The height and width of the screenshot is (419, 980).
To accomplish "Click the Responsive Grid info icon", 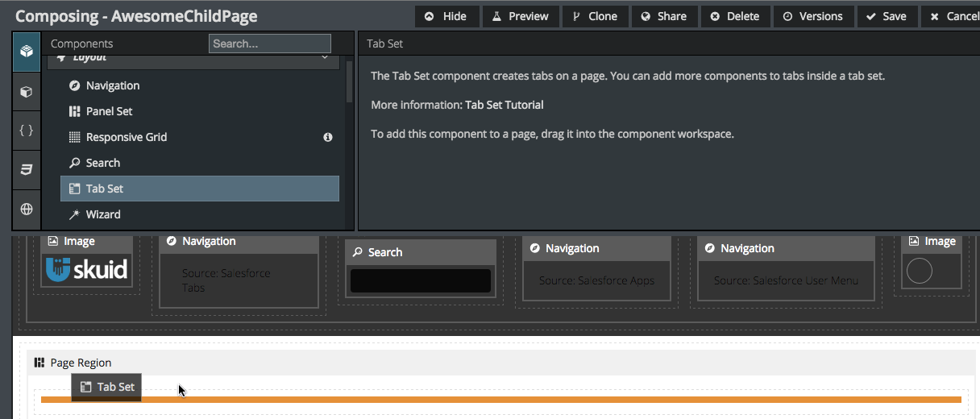I will click(x=328, y=137).
